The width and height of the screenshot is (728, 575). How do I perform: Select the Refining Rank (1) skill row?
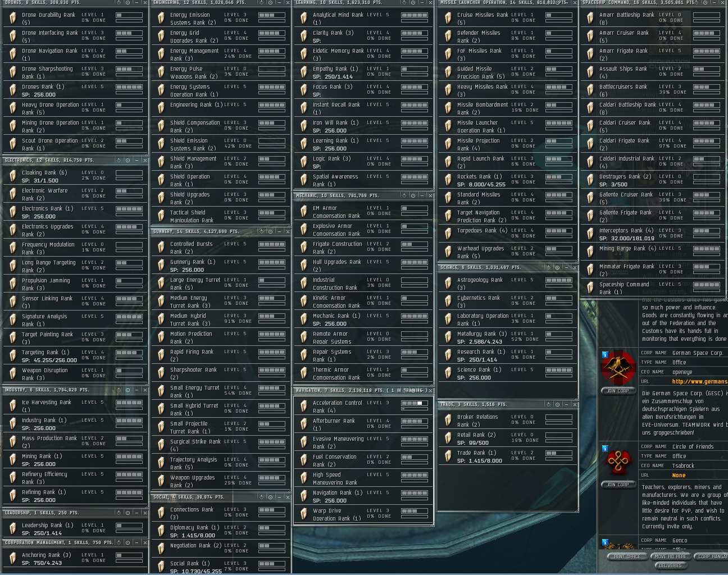[x=75, y=496]
